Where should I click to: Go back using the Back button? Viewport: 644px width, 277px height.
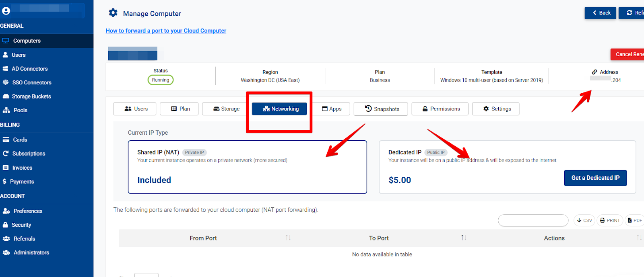(600, 13)
